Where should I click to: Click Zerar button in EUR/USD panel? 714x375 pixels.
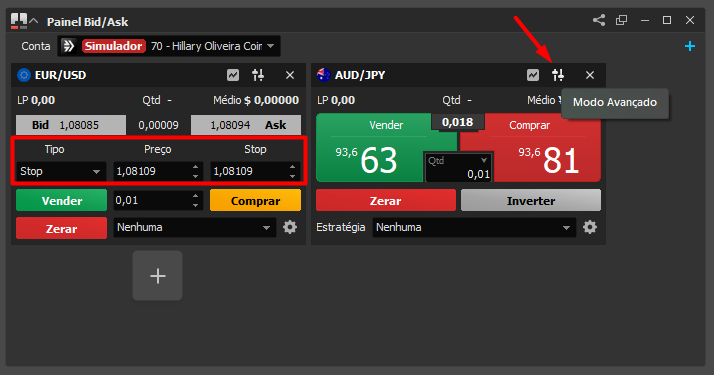pyautogui.click(x=61, y=228)
